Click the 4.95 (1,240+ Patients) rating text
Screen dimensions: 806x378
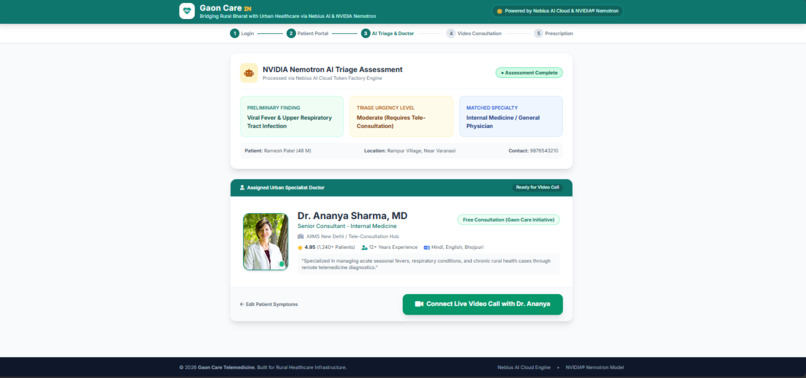pyautogui.click(x=329, y=247)
